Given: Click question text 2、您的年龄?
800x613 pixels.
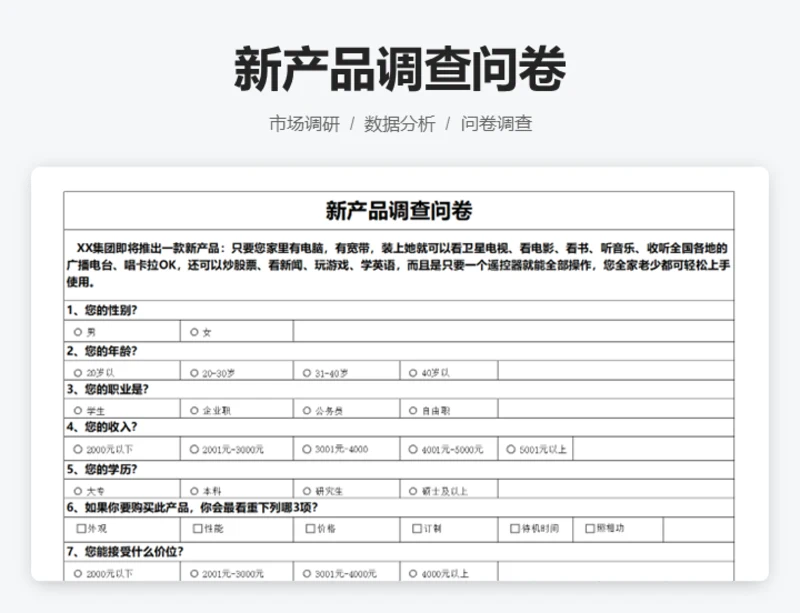Looking at the screenshot, I should [102, 351].
